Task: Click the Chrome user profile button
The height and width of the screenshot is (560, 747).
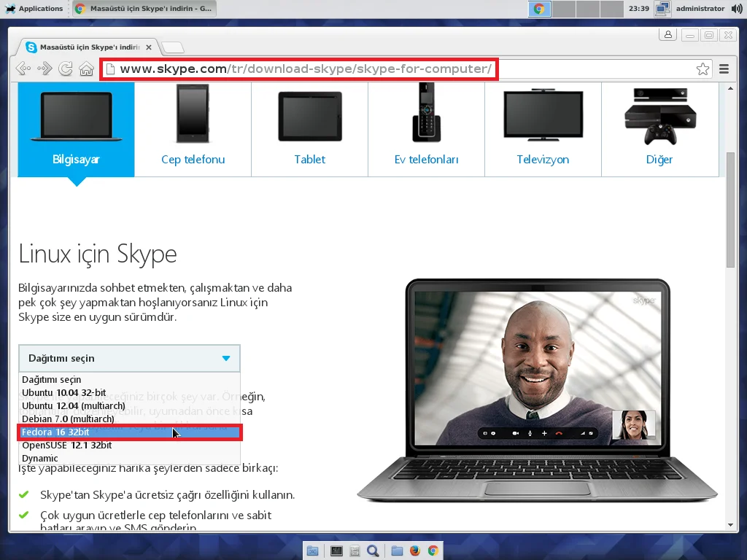Action: tap(668, 35)
